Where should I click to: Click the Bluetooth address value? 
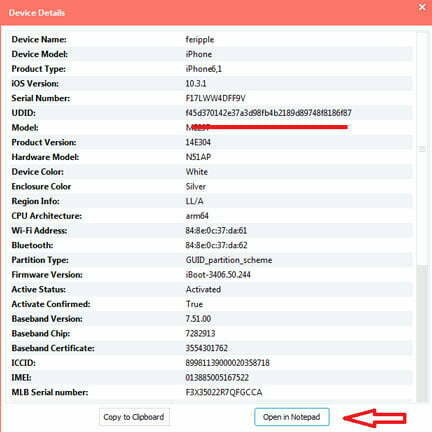click(x=216, y=245)
